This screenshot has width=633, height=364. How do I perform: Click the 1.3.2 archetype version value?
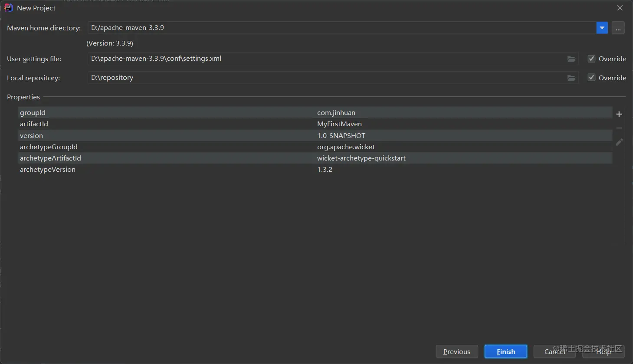(463, 169)
